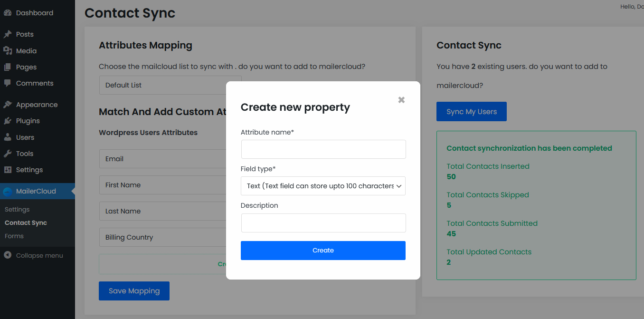Open the Appearance menu item

38,105
